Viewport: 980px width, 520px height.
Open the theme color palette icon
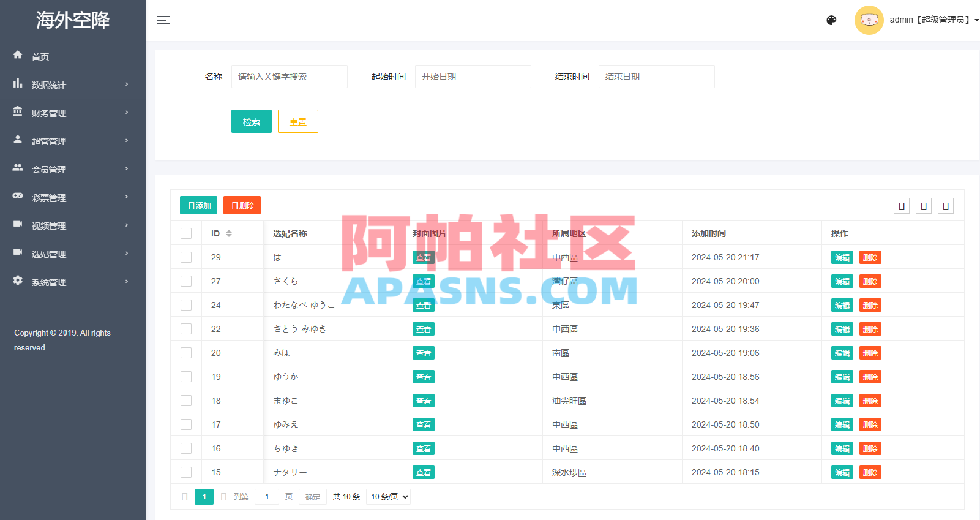[x=831, y=20]
